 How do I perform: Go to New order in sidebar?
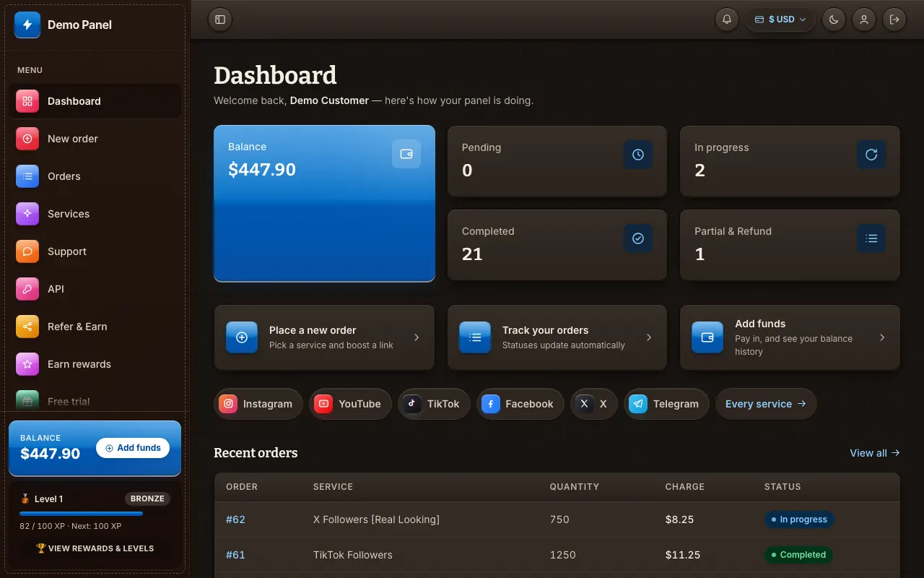pyautogui.click(x=95, y=139)
